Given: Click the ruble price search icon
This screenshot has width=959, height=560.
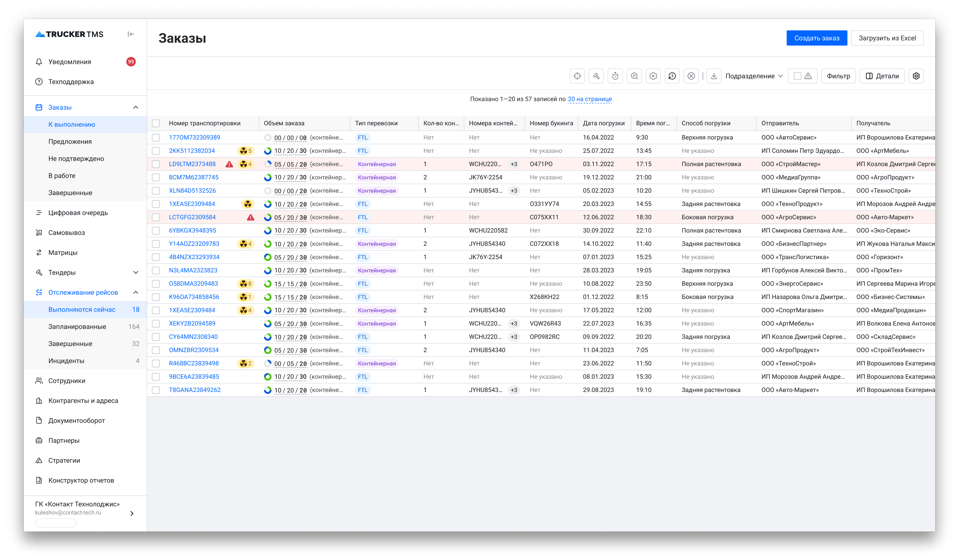Looking at the screenshot, I should pos(634,76).
